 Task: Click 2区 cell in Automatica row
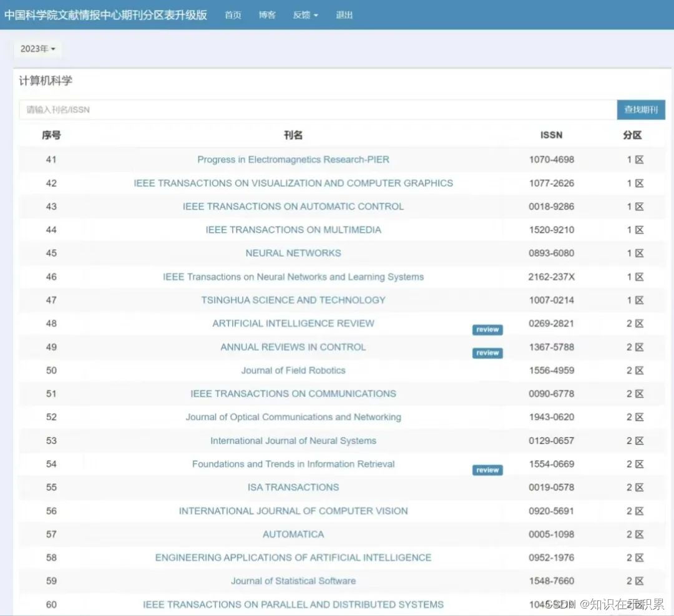[x=635, y=534]
